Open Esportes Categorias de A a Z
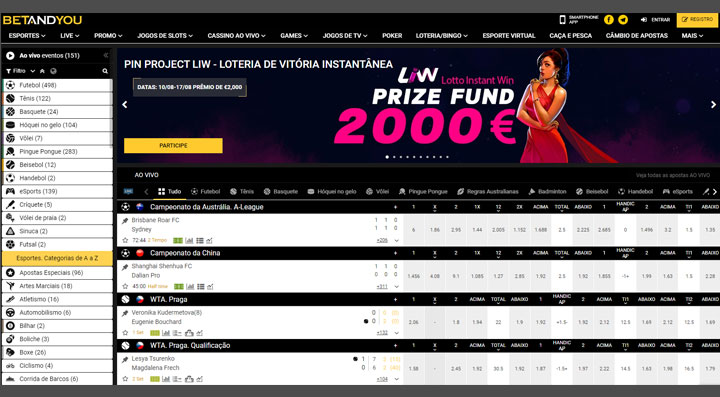The width and height of the screenshot is (720, 397). (x=57, y=258)
